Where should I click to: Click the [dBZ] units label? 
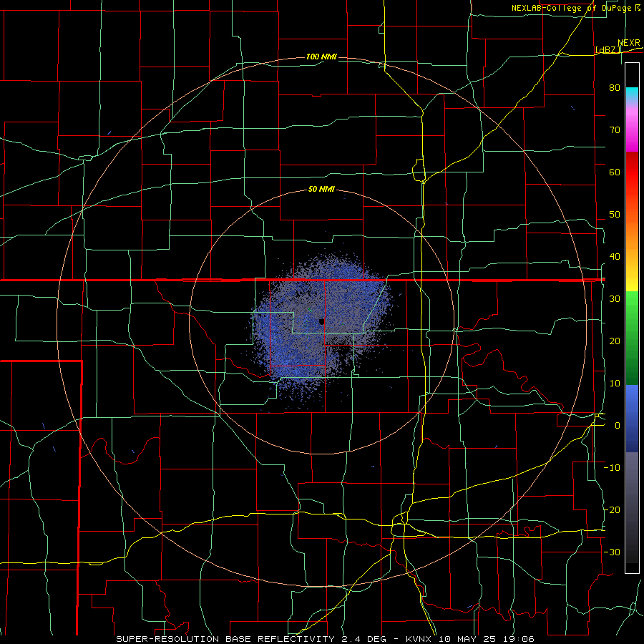(x=608, y=50)
